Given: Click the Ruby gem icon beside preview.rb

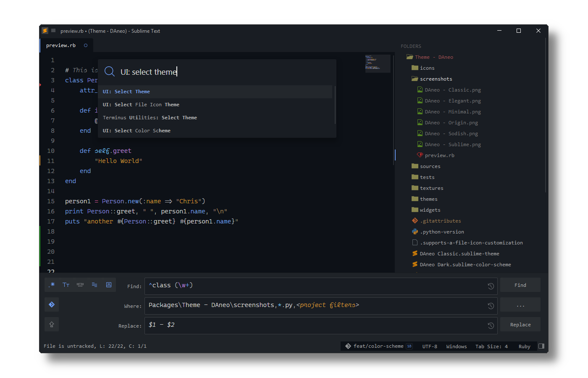Looking at the screenshot, I should coord(420,155).
